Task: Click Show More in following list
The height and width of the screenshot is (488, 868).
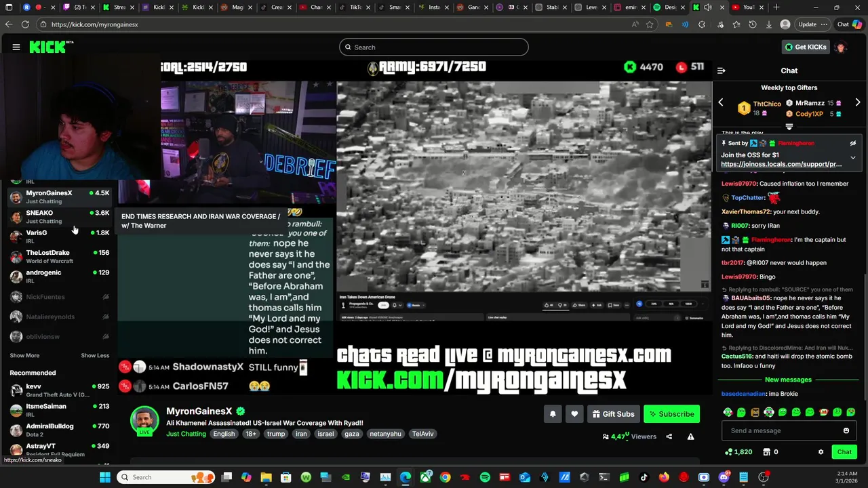Action: (24, 356)
